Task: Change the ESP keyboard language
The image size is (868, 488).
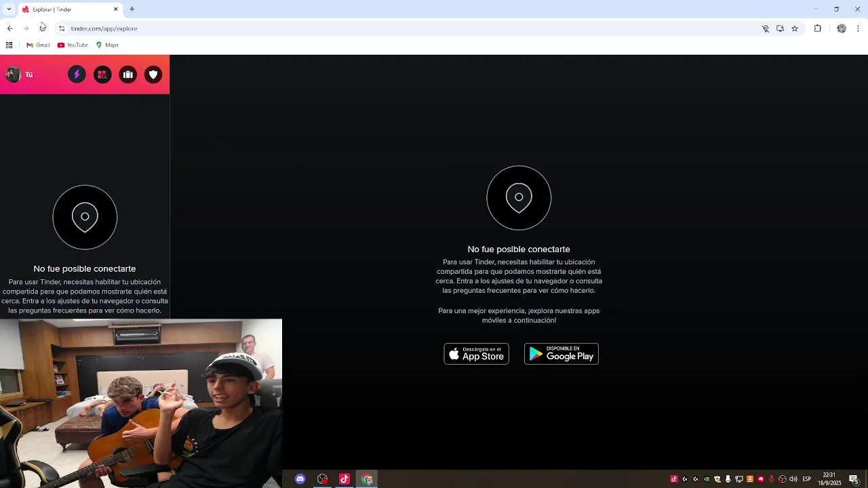Action: [x=807, y=479]
